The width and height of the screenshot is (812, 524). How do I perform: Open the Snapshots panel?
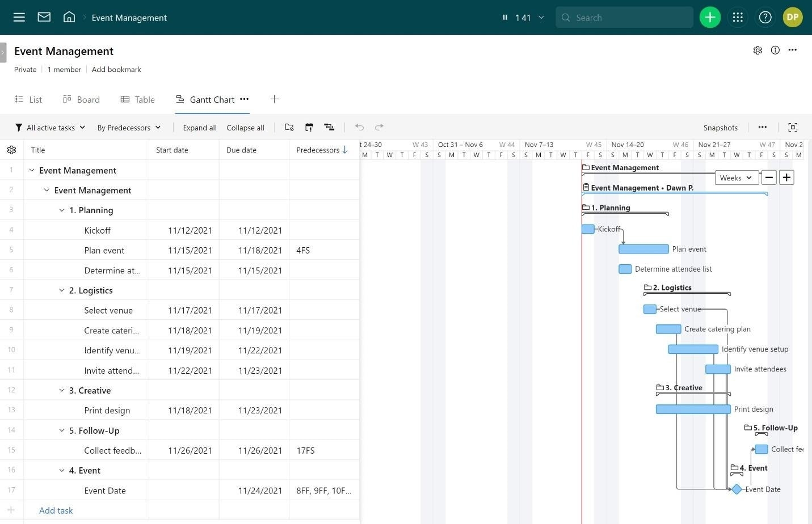[720, 127]
